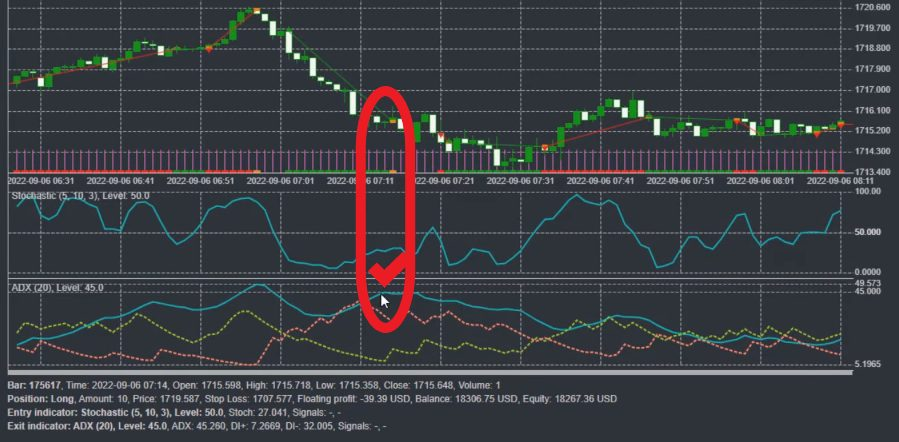
Task: Click the 1713.400 price axis label
Action: click(873, 172)
